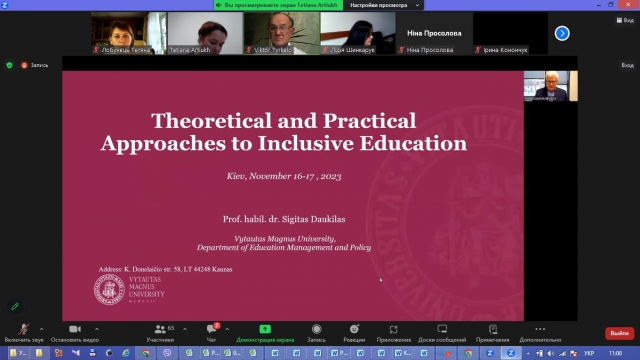Click the Вид view button
Screen dimensions: 640x360
tap(625, 20)
